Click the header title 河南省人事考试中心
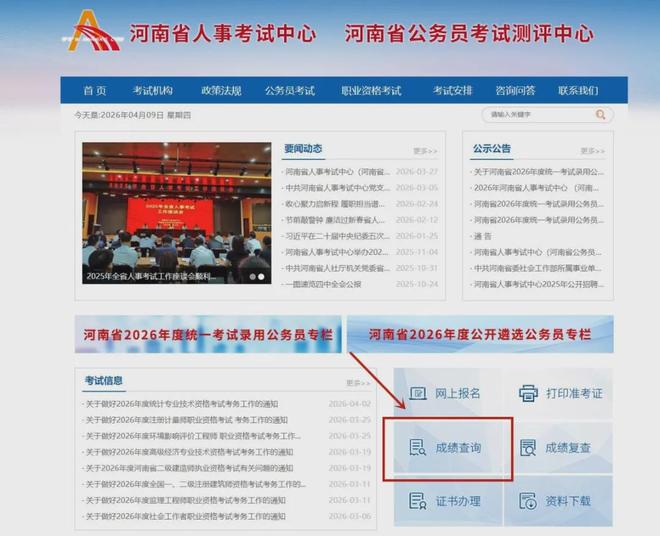 223,33
